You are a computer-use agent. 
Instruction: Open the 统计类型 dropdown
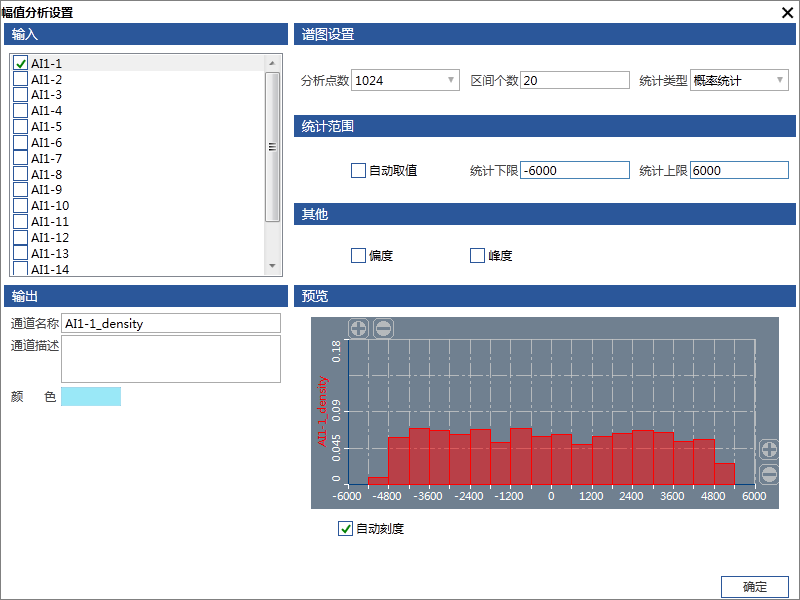tap(739, 80)
